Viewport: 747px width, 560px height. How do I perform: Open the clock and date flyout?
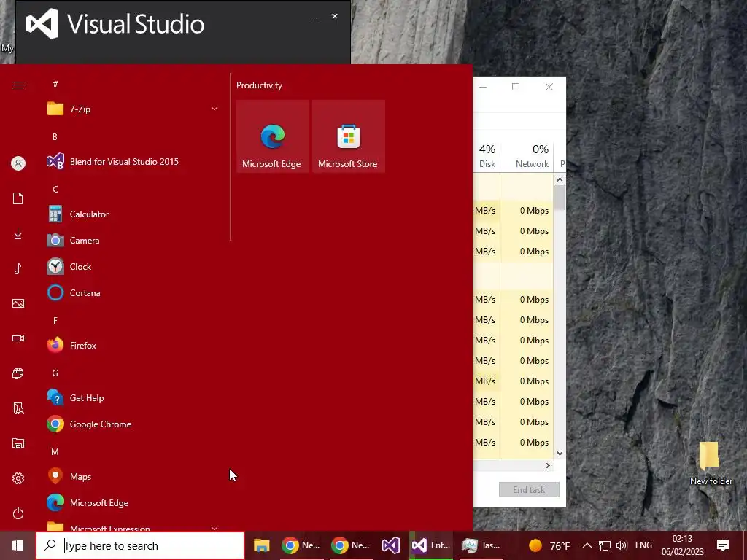pos(682,545)
